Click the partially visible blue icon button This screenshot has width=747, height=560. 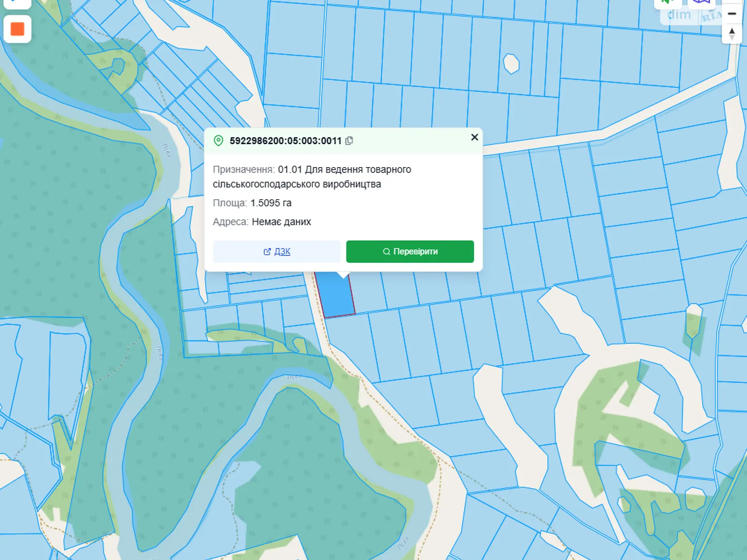point(17,3)
